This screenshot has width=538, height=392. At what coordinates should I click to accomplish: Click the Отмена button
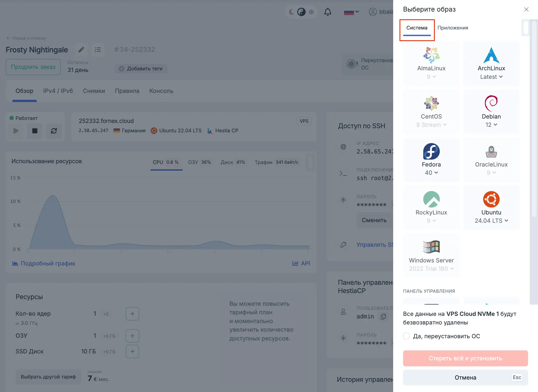[x=465, y=377]
